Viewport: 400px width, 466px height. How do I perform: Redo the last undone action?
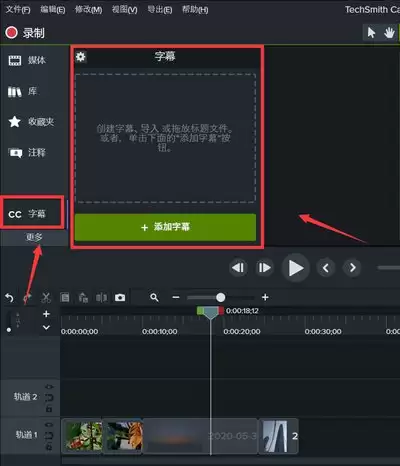pyautogui.click(x=28, y=297)
